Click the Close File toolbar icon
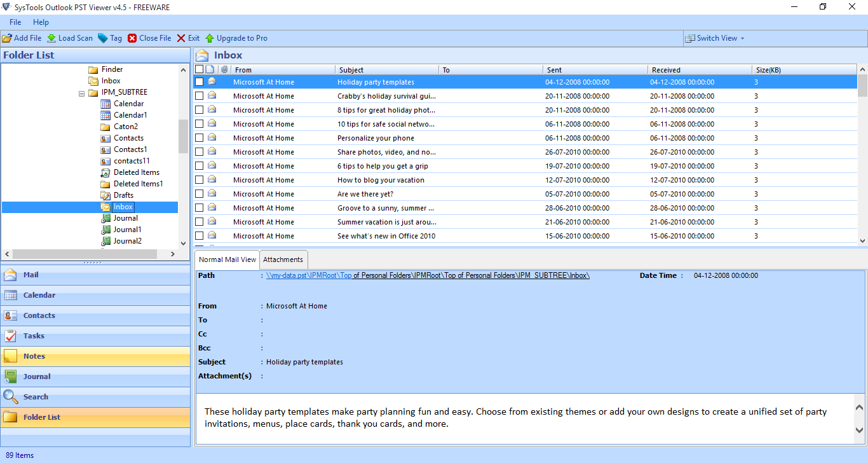The width and height of the screenshot is (868, 463). [132, 38]
